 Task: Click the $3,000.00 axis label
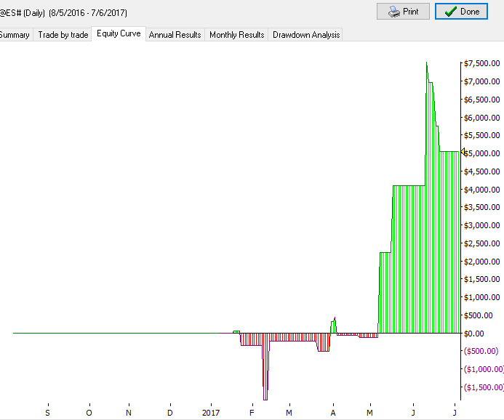pyautogui.click(x=482, y=225)
